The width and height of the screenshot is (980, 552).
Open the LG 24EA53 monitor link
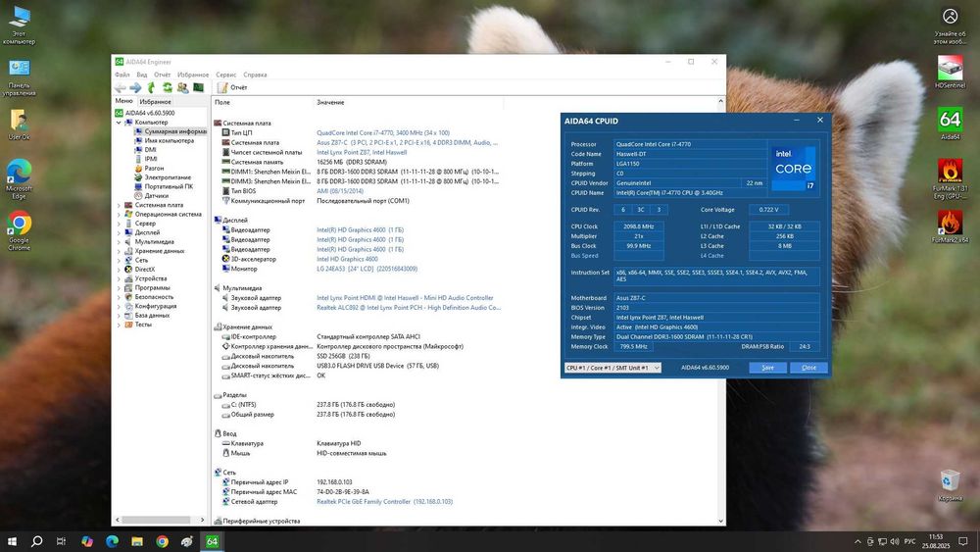click(x=367, y=269)
